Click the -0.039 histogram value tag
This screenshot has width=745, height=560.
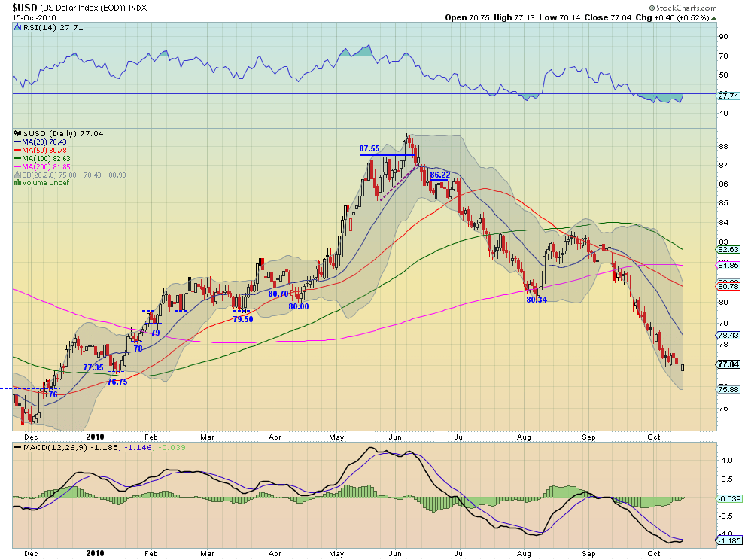click(729, 499)
